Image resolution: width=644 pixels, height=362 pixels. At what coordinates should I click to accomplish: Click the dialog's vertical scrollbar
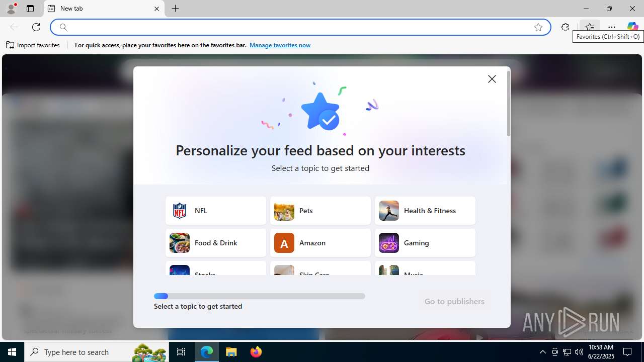[x=509, y=104]
